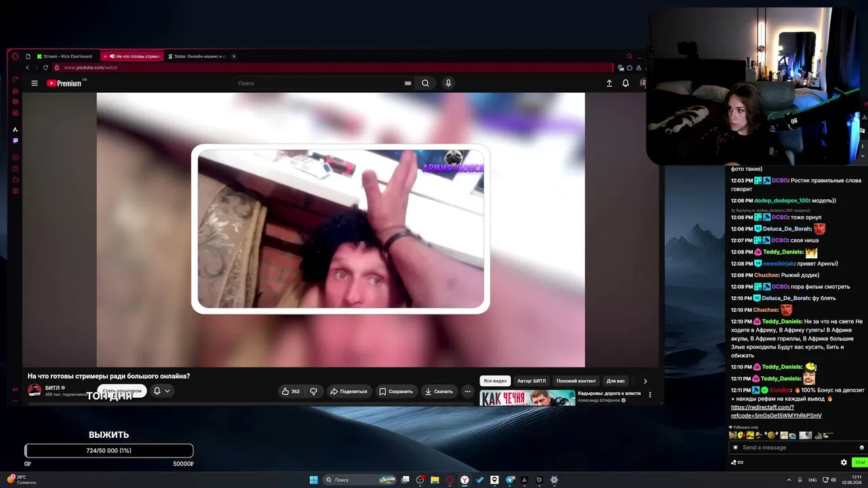The image size is (868, 488).
Task: Click the 'Поделиться' share button
Action: (349, 391)
